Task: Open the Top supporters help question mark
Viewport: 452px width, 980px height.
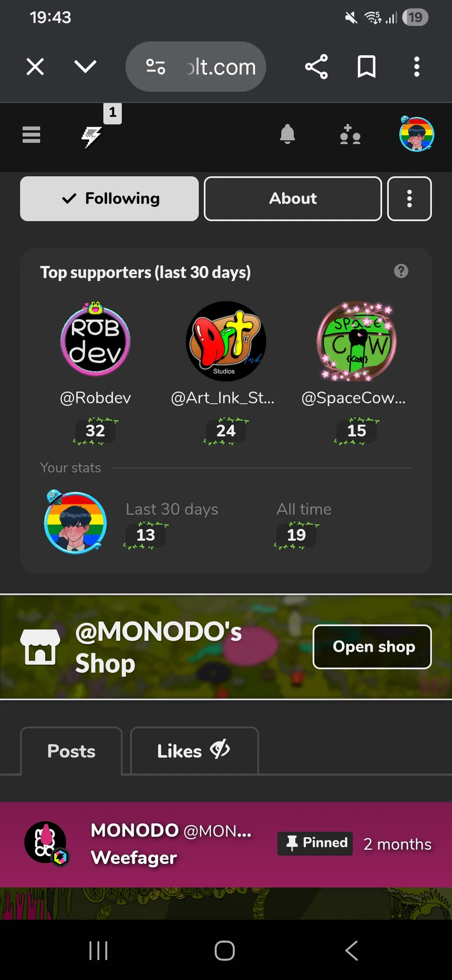Action: click(x=401, y=271)
